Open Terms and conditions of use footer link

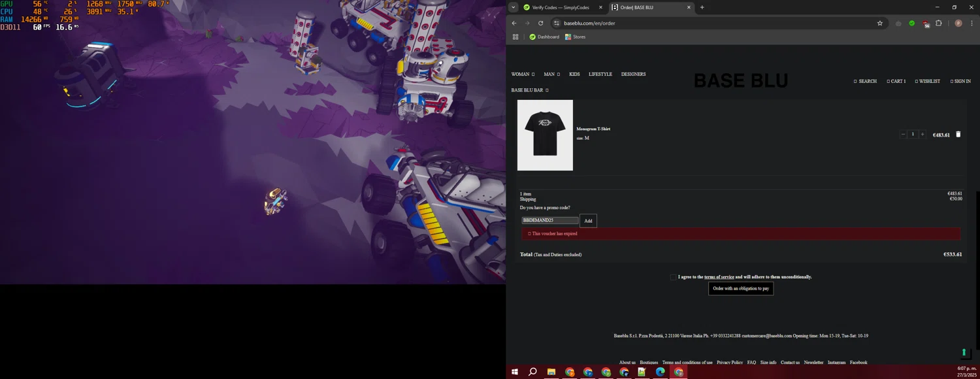click(687, 363)
